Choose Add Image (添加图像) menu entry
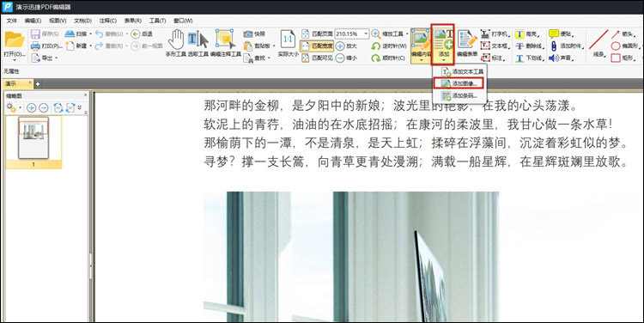The image size is (644, 323). 459,83
